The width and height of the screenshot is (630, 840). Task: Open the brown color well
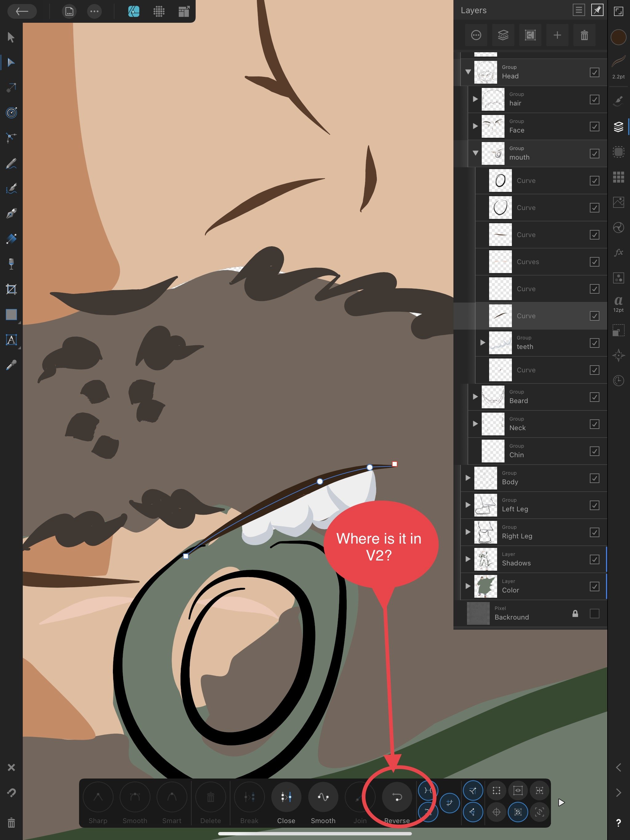click(x=618, y=37)
